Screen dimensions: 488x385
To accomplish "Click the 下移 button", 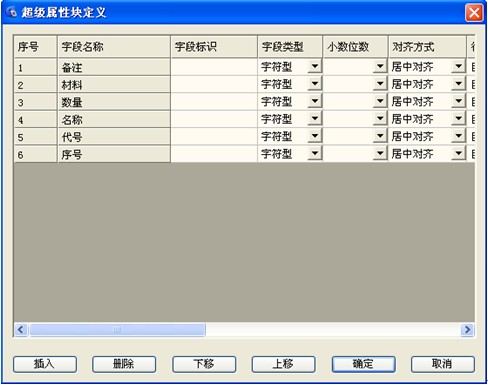I will tap(204, 364).
